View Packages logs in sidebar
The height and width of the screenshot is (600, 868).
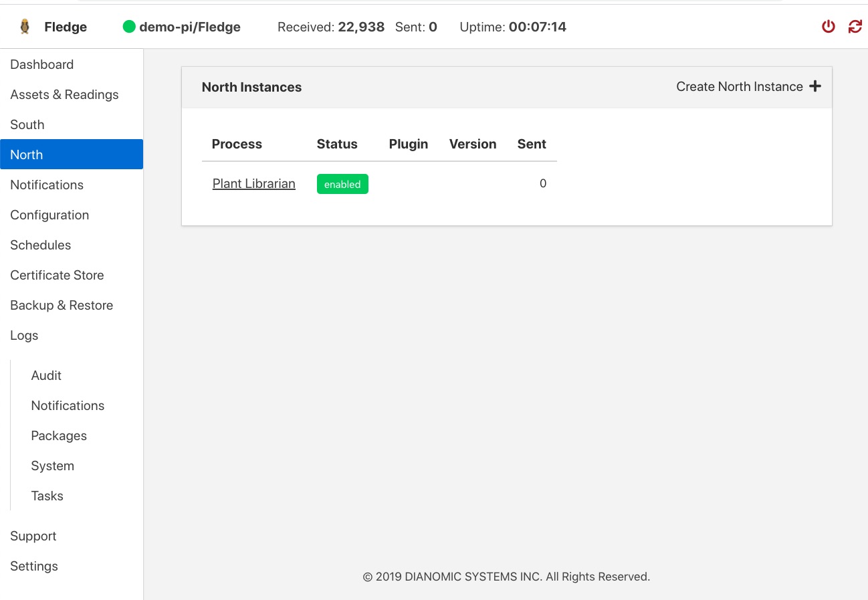(x=59, y=435)
